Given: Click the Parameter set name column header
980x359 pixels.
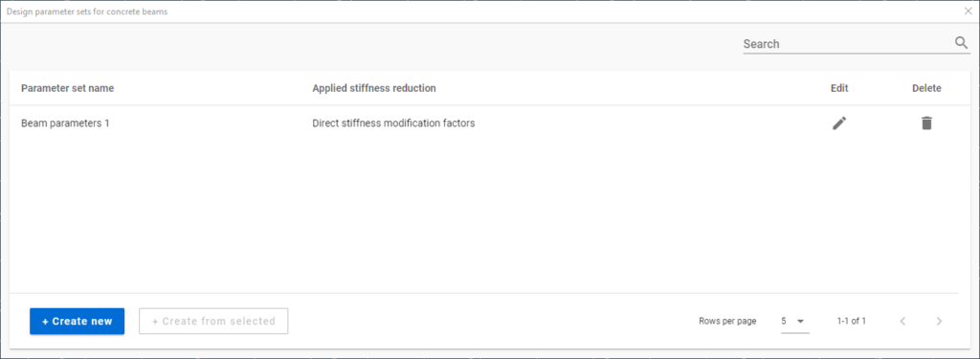Looking at the screenshot, I should coord(68,88).
